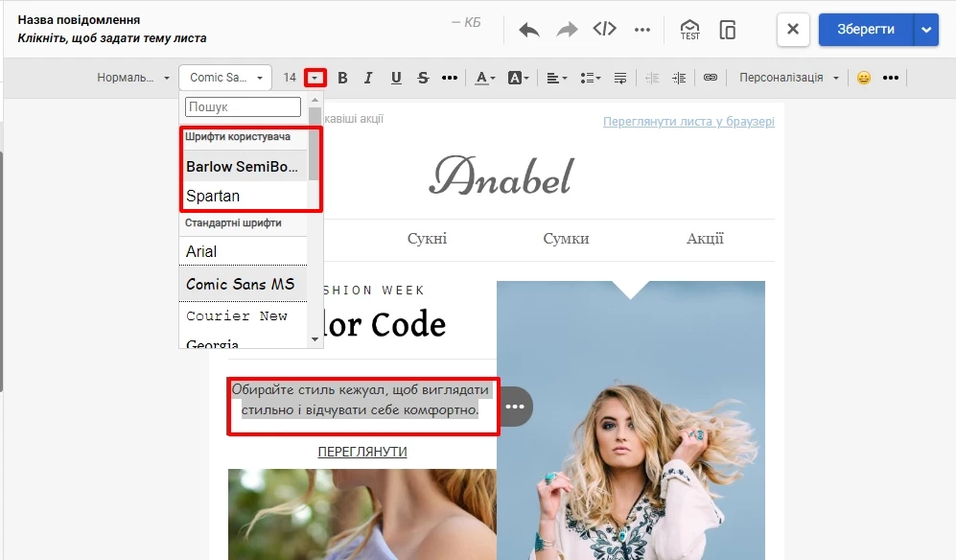Viewport: 956px width, 560px height.
Task: Click the selected Обирайте стиль кежуал text block
Action: 361,400
